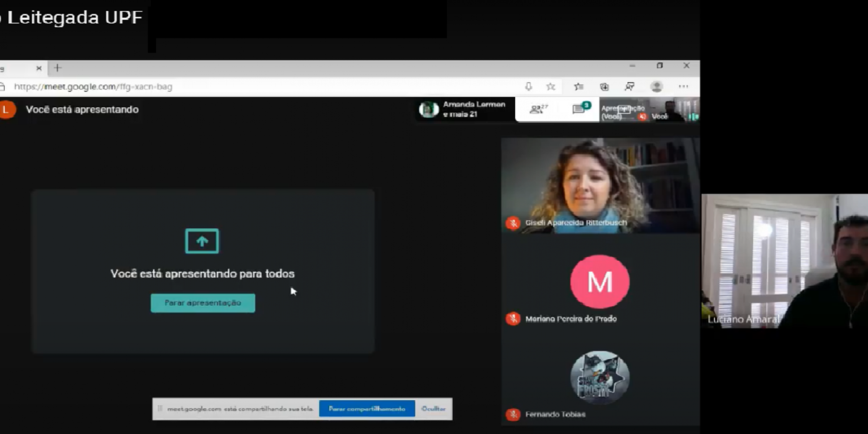The height and width of the screenshot is (434, 868).
Task: Click the present-screen arrow icon
Action: [202, 241]
